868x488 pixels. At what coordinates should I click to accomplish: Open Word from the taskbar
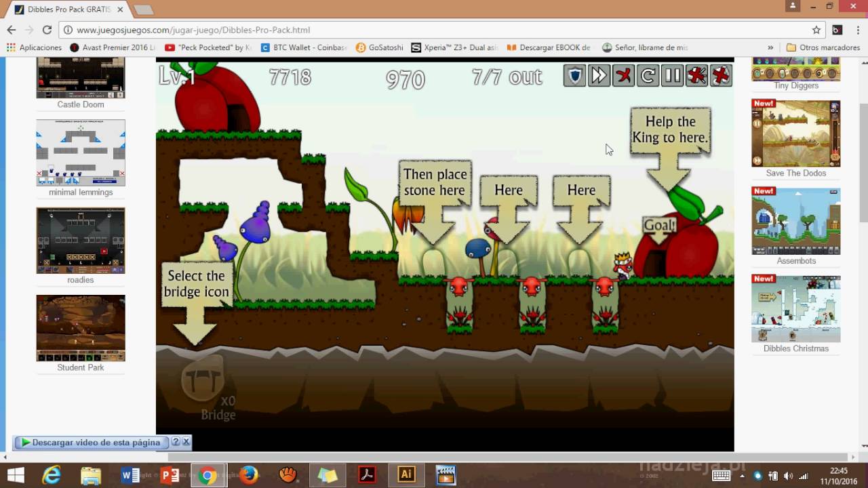pos(130,474)
